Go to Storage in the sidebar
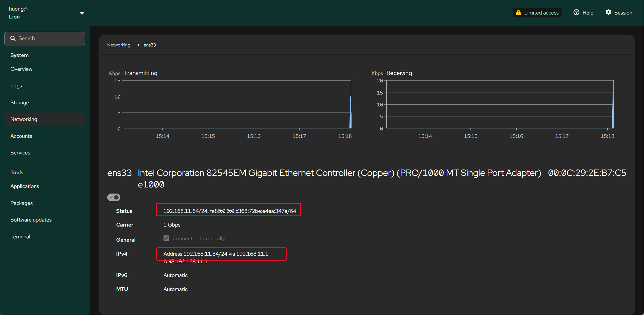 20,102
